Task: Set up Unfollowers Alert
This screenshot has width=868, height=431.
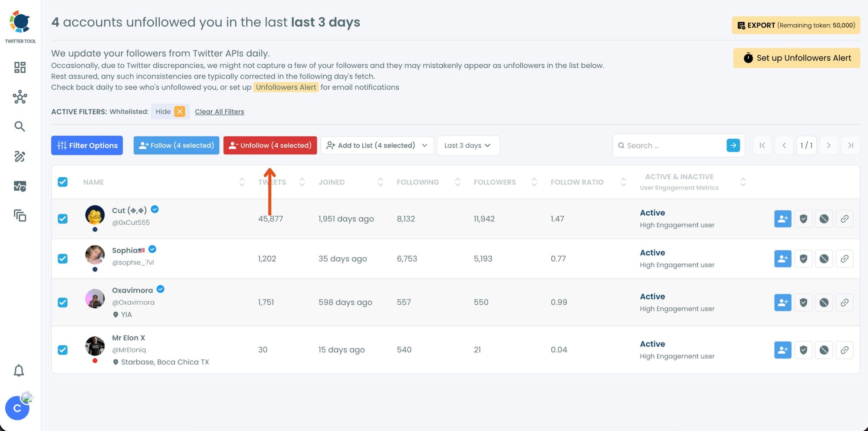Action: tap(796, 58)
